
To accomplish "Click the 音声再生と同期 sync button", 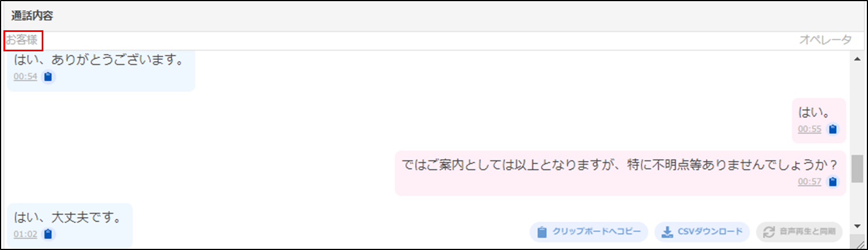I will (x=799, y=232).
